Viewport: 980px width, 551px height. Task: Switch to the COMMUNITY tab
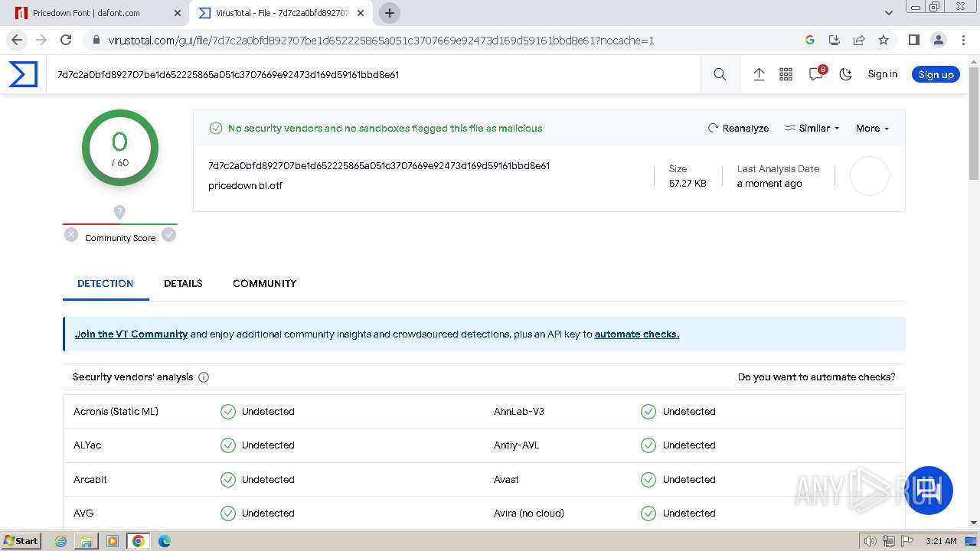coord(264,283)
